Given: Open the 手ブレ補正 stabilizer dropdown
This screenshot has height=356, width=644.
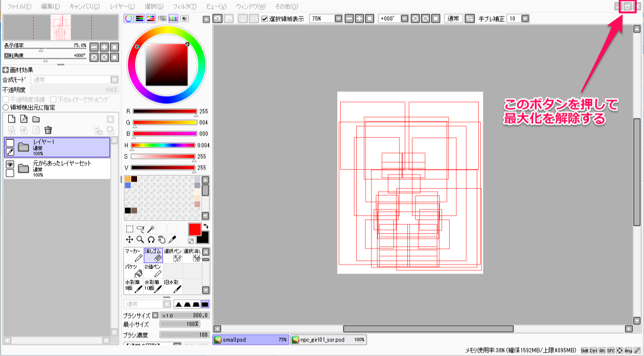Looking at the screenshot, I should tap(525, 18).
